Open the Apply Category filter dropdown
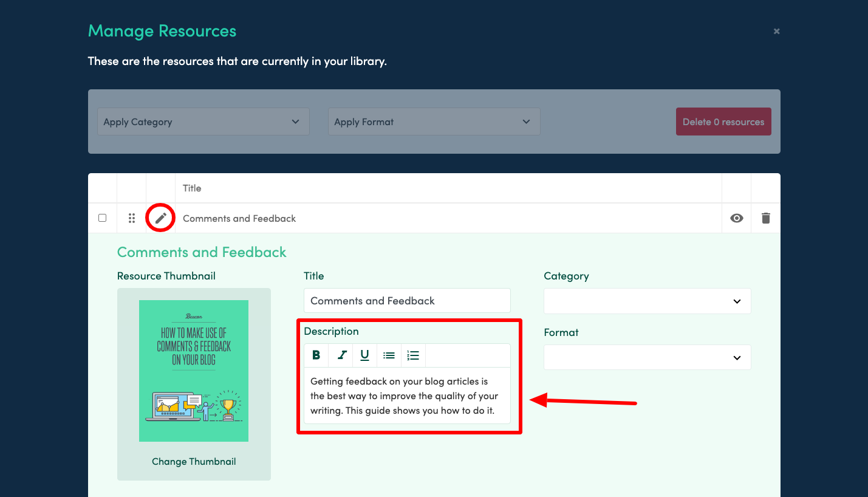Image resolution: width=868 pixels, height=497 pixels. pyautogui.click(x=203, y=122)
